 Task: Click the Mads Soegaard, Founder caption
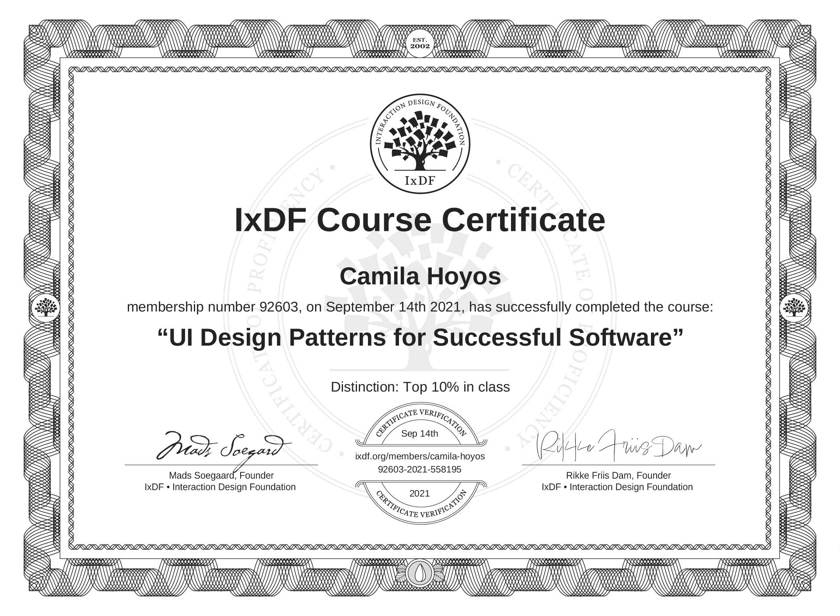221,476
